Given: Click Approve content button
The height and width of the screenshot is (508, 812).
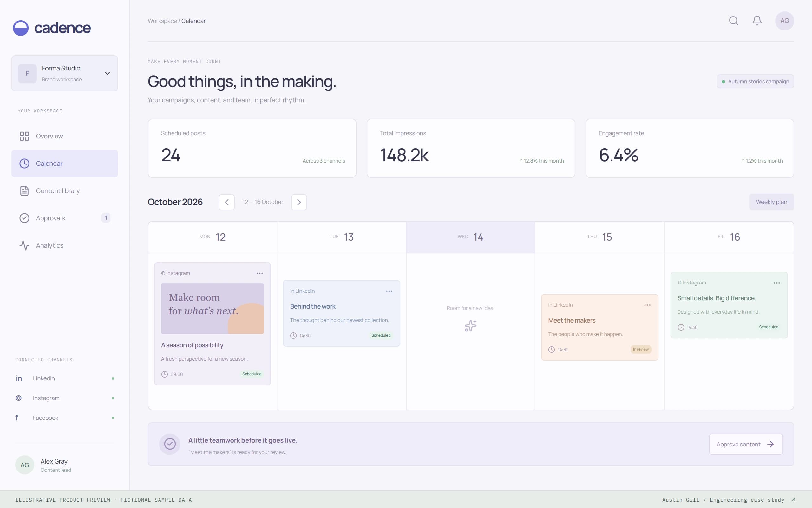Looking at the screenshot, I should click(x=746, y=444).
